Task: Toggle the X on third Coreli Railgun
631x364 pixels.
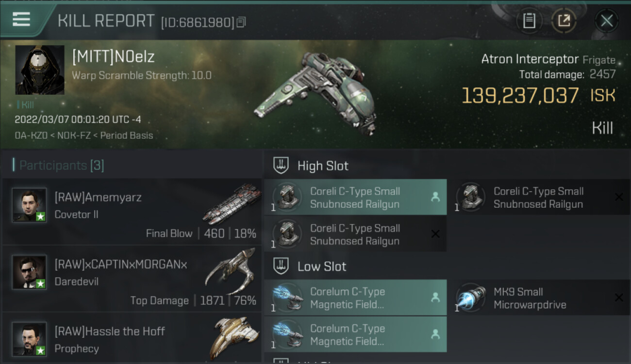Action: click(435, 234)
